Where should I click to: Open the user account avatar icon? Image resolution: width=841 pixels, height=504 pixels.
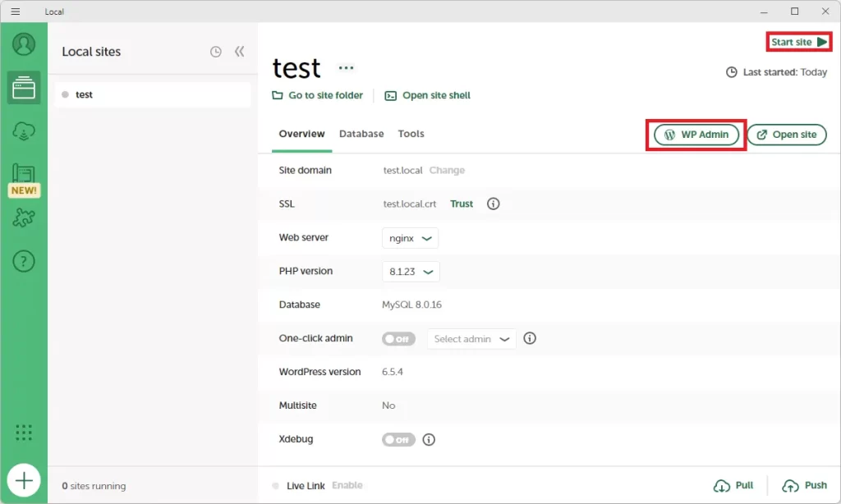(24, 44)
